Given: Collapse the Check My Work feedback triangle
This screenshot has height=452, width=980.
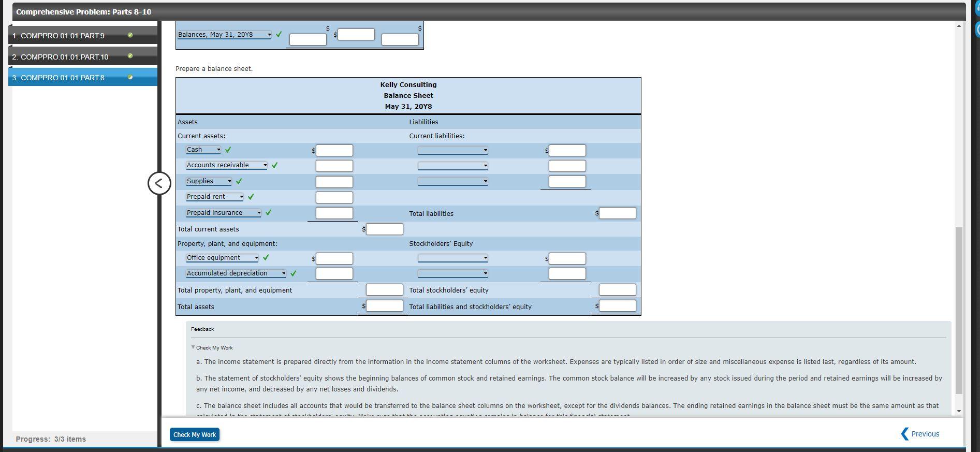Looking at the screenshot, I should pyautogui.click(x=193, y=347).
